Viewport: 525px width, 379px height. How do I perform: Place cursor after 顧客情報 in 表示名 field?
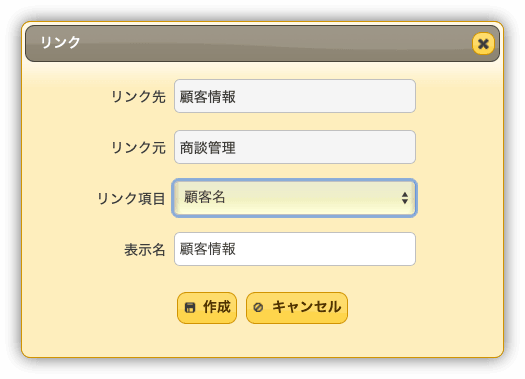(237, 249)
